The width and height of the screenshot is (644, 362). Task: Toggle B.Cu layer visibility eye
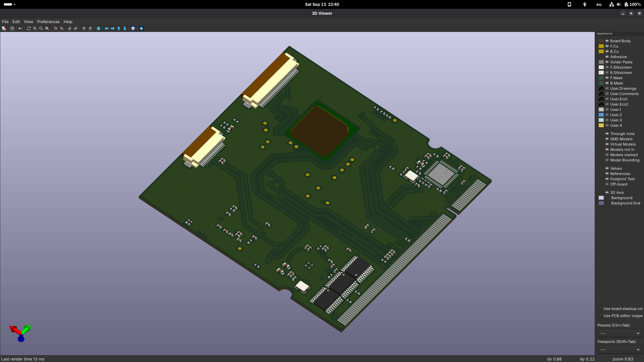(x=607, y=51)
